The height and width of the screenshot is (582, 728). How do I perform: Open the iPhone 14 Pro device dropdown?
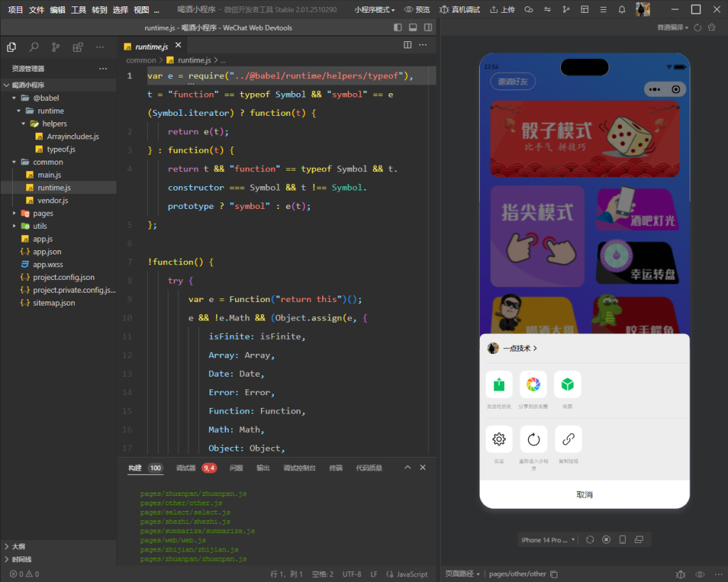tap(548, 540)
